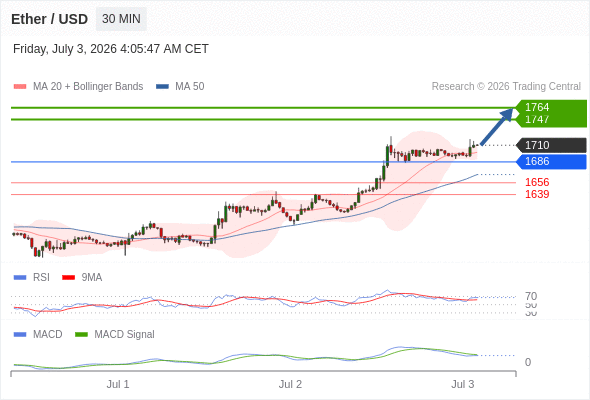
Task: Toggle the RSI legend entry
Action: 32,277
